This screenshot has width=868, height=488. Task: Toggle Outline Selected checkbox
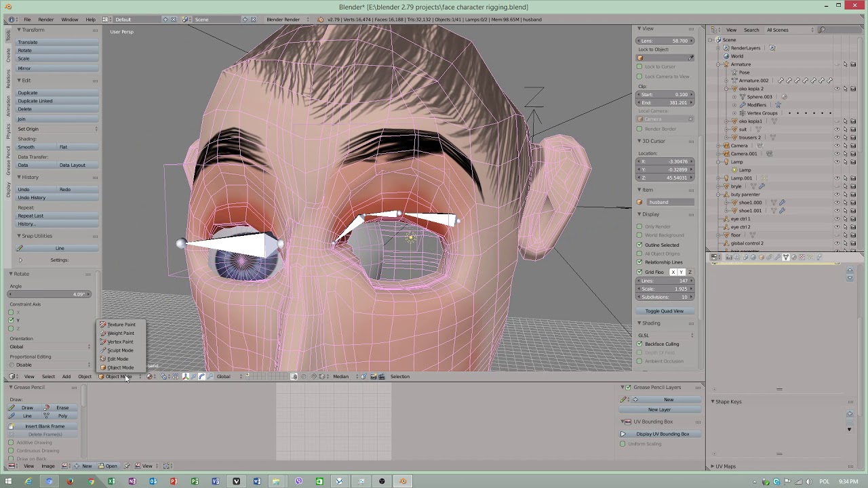point(639,245)
